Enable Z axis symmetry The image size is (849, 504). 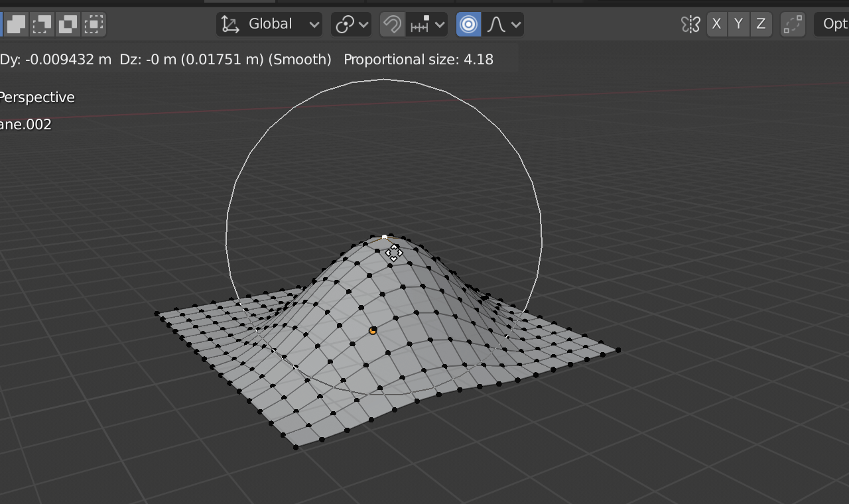point(761,24)
